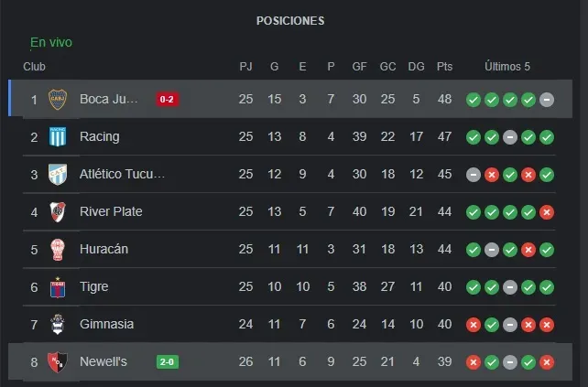Click the Boca Juniors club crest

click(x=58, y=100)
